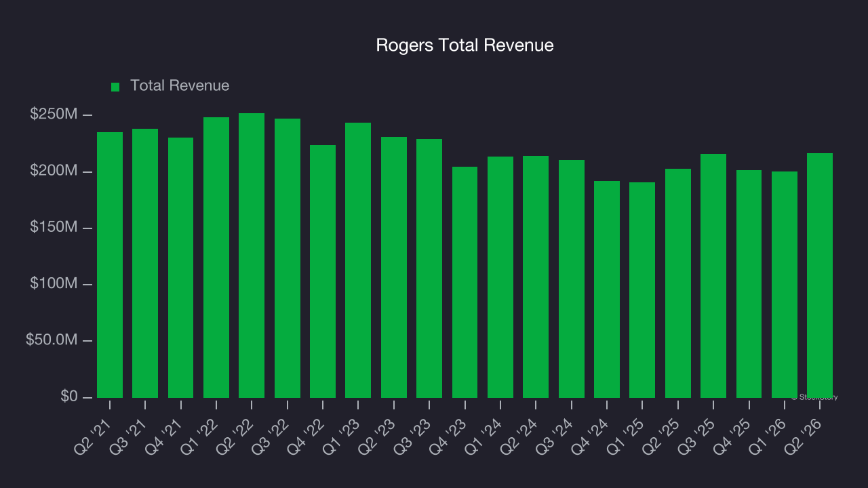Select the Q3 '25 revenue bar
This screenshot has width=868, height=488.
click(x=713, y=276)
